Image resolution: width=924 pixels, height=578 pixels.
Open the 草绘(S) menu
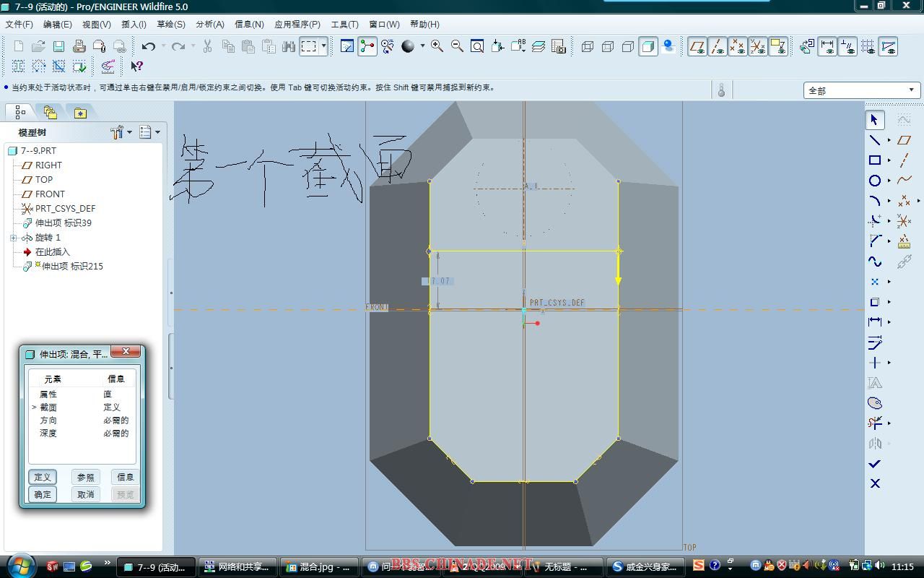coord(171,25)
